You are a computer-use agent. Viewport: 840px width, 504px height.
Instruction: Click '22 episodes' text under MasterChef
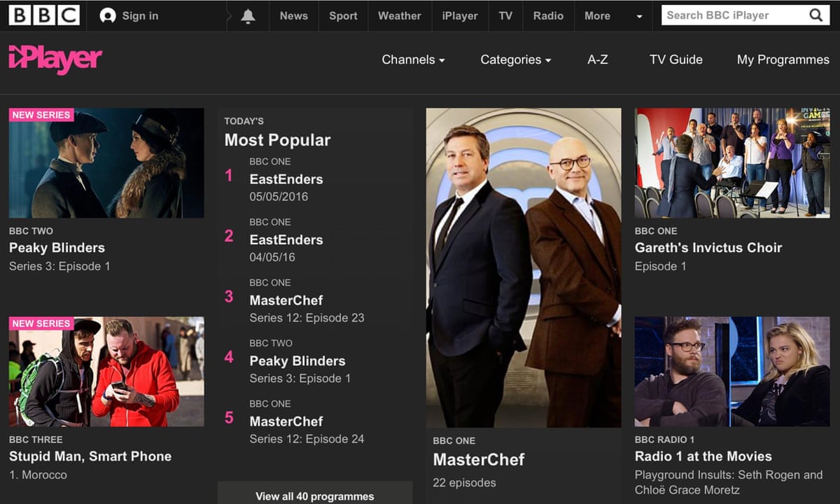(465, 482)
